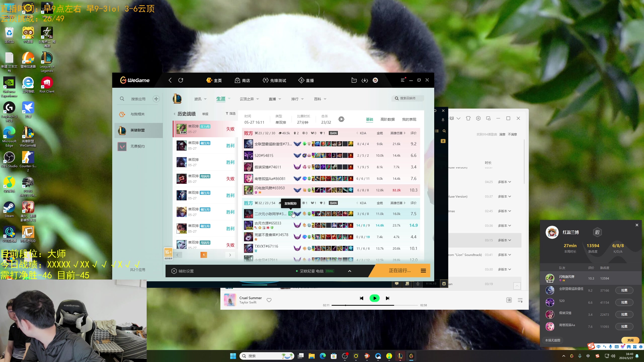Refresh the WeGame page

click(x=181, y=80)
